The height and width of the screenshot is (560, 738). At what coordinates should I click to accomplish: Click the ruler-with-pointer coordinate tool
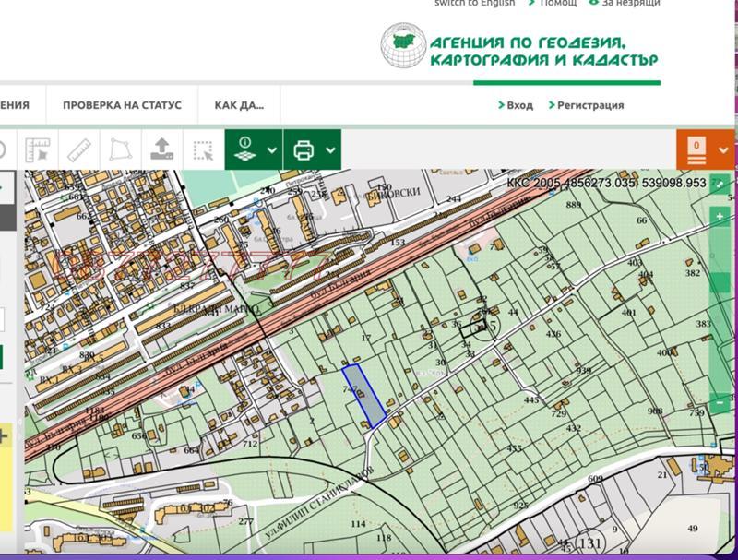pyautogui.click(x=37, y=148)
